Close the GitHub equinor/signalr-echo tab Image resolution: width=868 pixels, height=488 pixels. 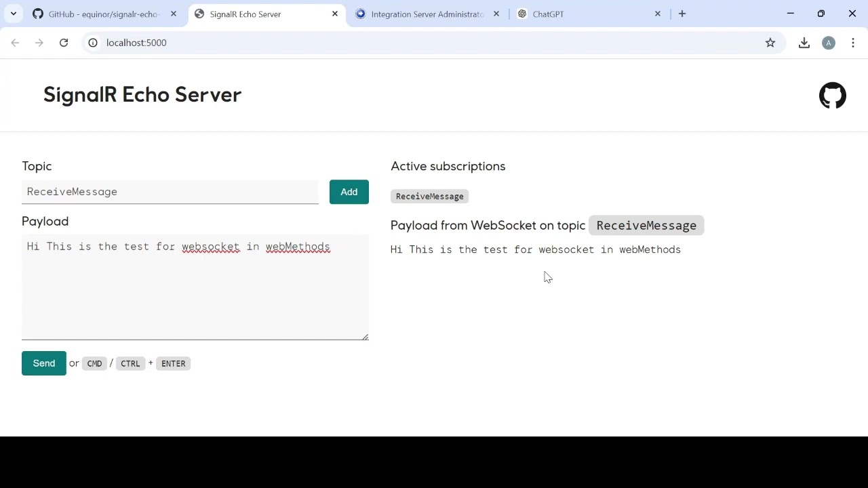(174, 14)
